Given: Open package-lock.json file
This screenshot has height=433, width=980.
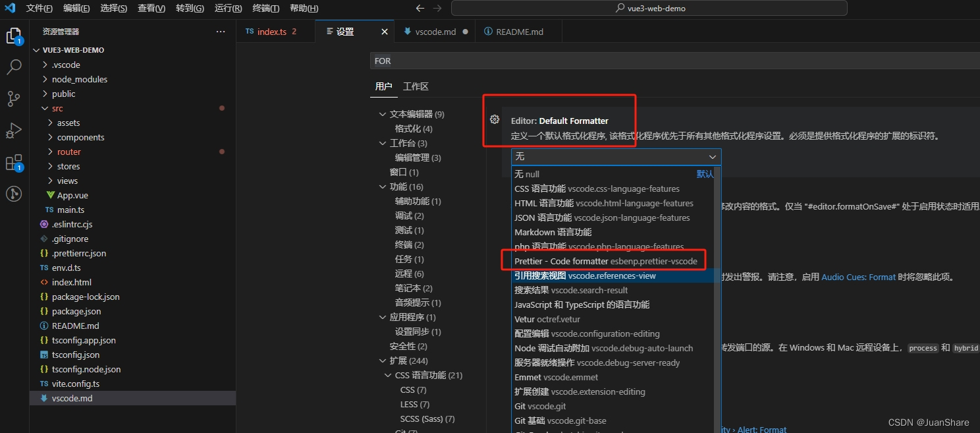Looking at the screenshot, I should point(86,297).
